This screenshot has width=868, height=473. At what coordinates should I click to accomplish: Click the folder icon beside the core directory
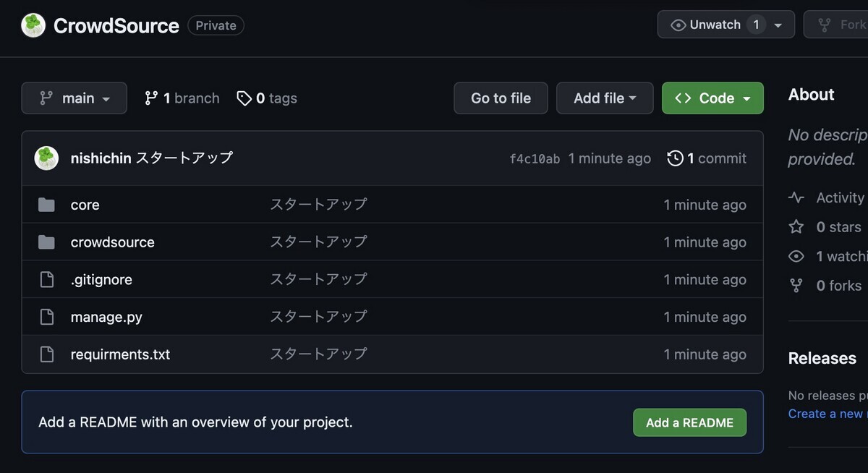(46, 205)
